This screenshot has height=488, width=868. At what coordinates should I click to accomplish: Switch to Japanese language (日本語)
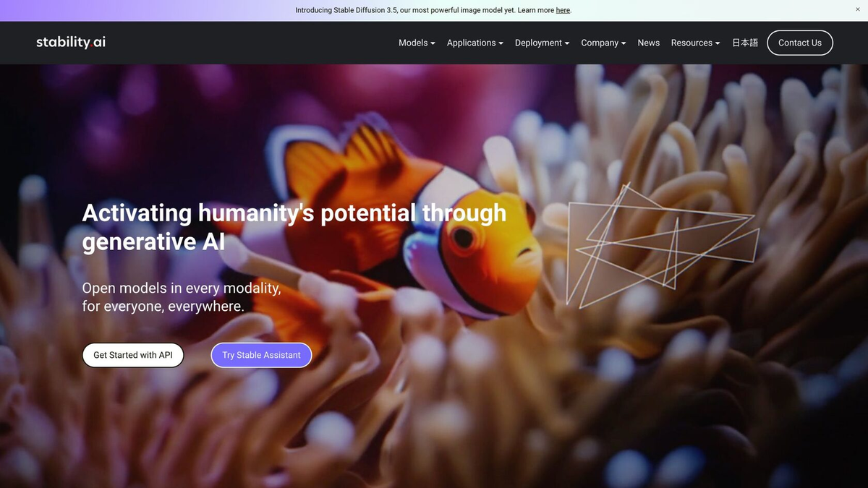coord(745,43)
